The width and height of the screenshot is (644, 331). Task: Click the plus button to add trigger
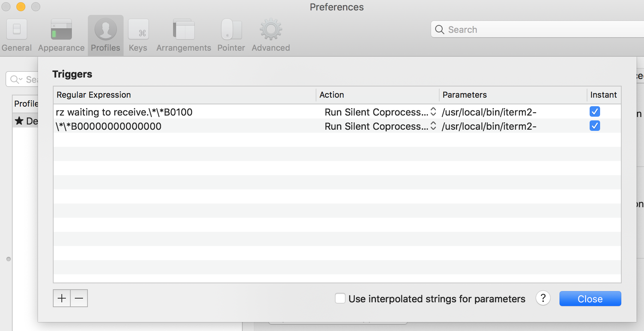pos(62,298)
